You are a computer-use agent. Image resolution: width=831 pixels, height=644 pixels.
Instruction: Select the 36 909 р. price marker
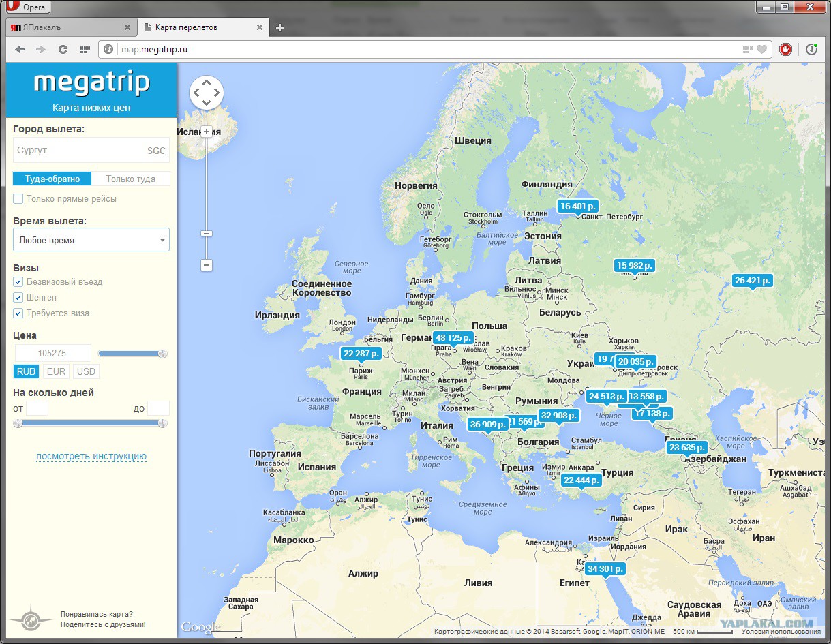point(487,424)
